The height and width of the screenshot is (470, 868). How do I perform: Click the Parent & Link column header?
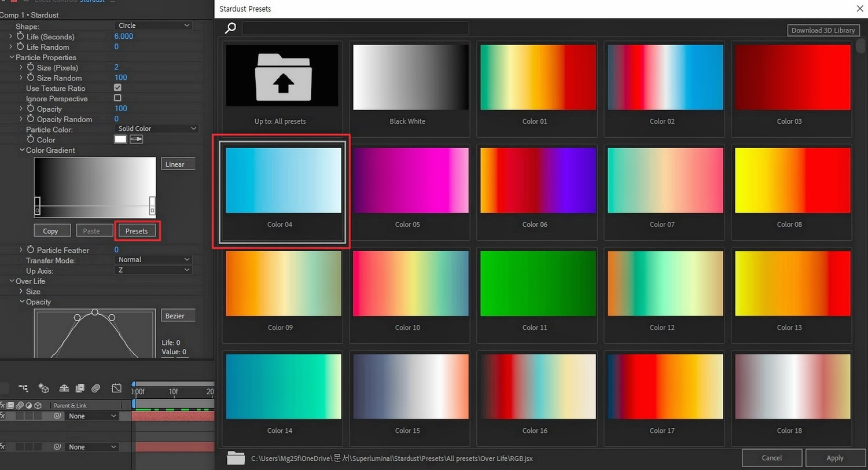(69, 405)
